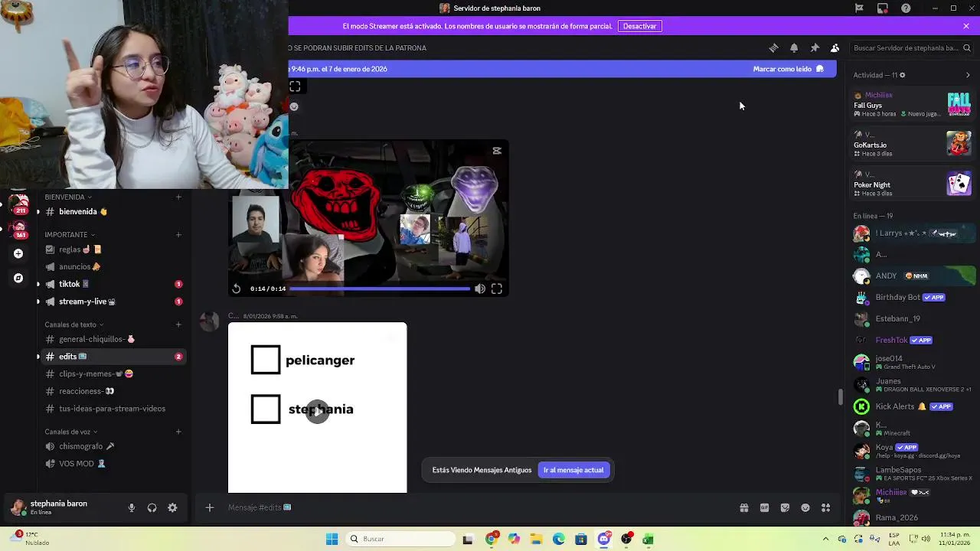980x551 pixels.
Task: Add reaction smiley below upper attachment
Action: (294, 106)
